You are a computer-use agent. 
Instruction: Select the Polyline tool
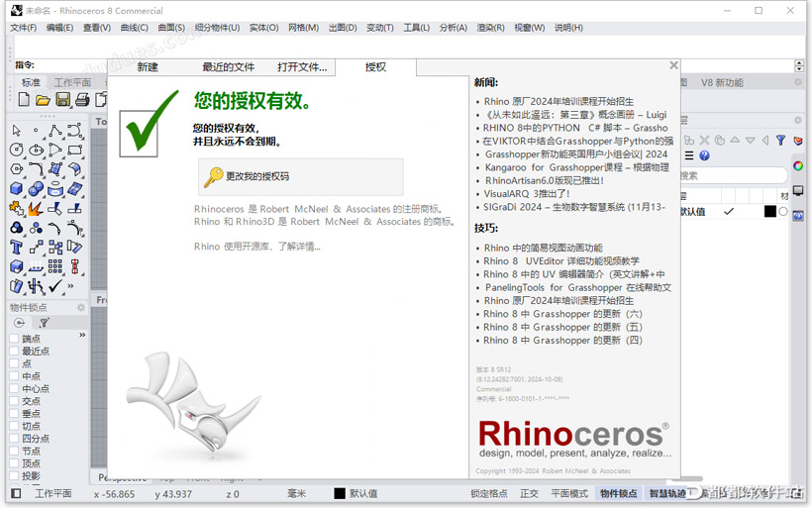55,130
